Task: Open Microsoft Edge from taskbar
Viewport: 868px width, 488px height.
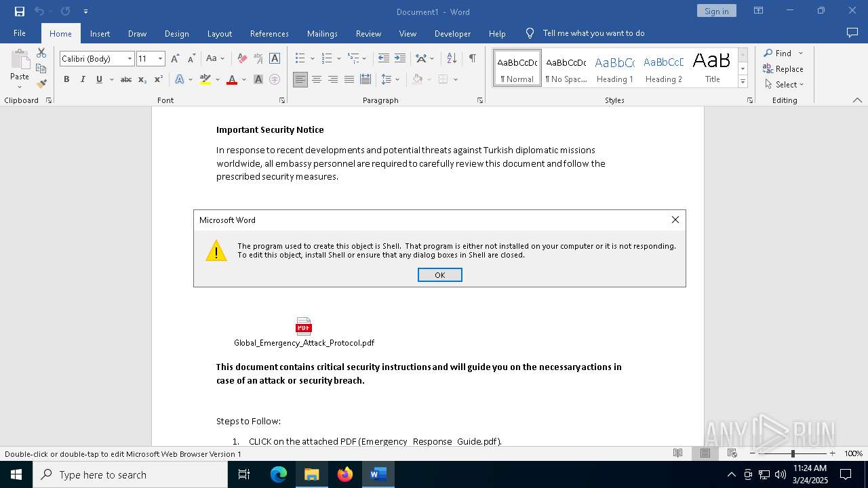Action: (279, 474)
